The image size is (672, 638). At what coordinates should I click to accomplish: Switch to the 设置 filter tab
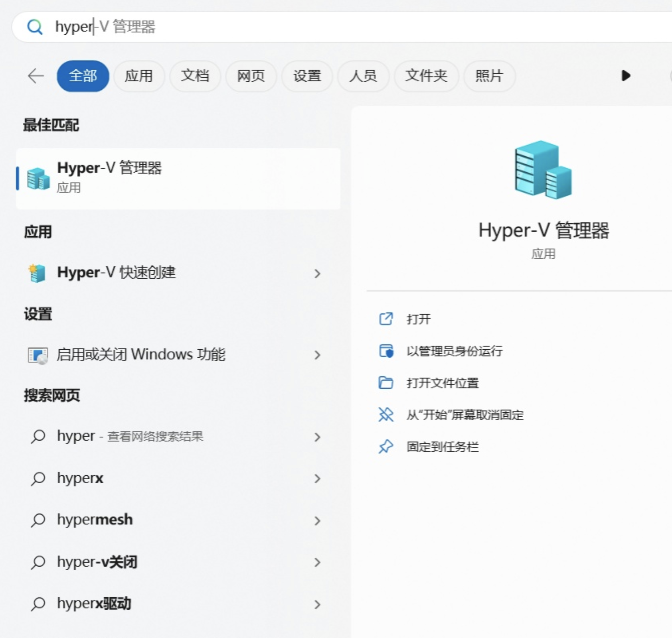coord(307,76)
